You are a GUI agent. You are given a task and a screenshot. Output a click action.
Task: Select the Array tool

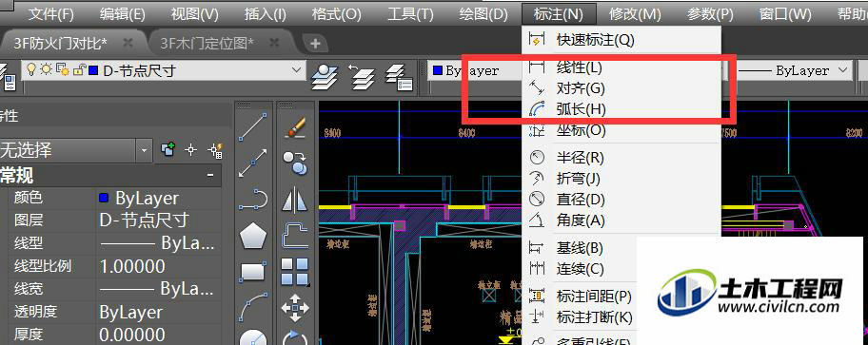[295, 272]
